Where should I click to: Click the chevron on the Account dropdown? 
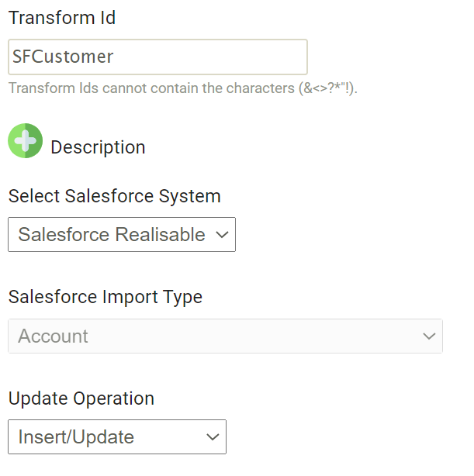click(x=429, y=336)
